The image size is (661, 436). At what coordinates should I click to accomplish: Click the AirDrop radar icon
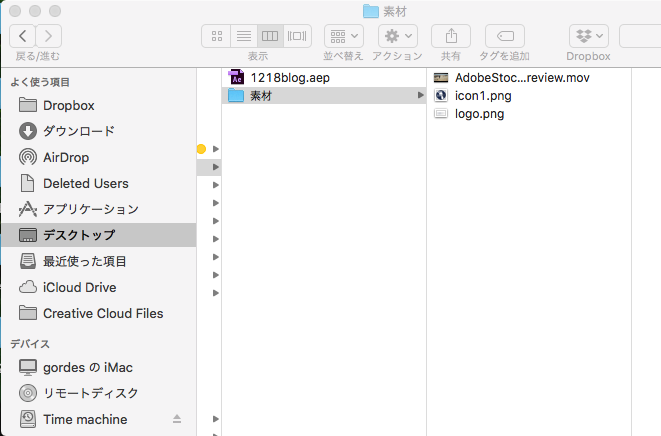click(x=28, y=157)
